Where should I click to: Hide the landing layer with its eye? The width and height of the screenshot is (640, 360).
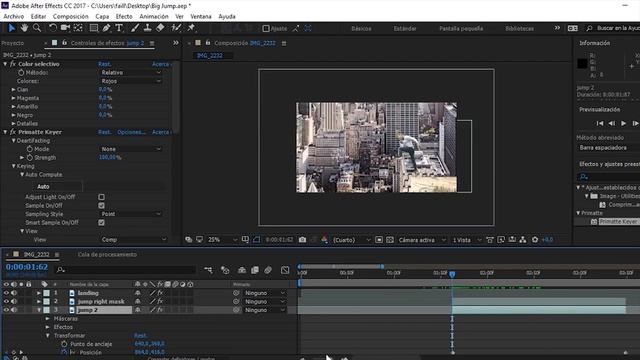pos(6,293)
